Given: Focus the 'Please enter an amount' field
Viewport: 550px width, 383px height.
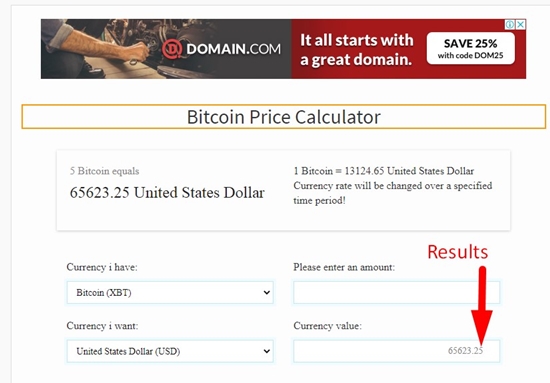Looking at the screenshot, I should click(x=396, y=293).
